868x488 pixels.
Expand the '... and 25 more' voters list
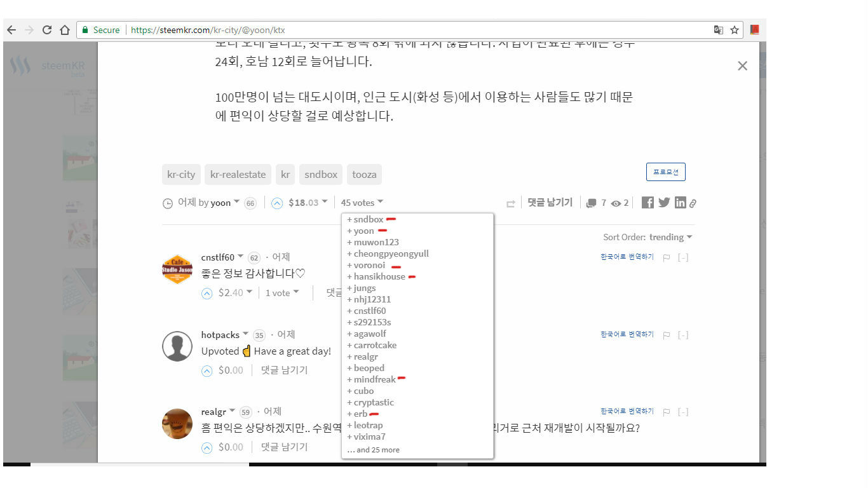pos(373,449)
